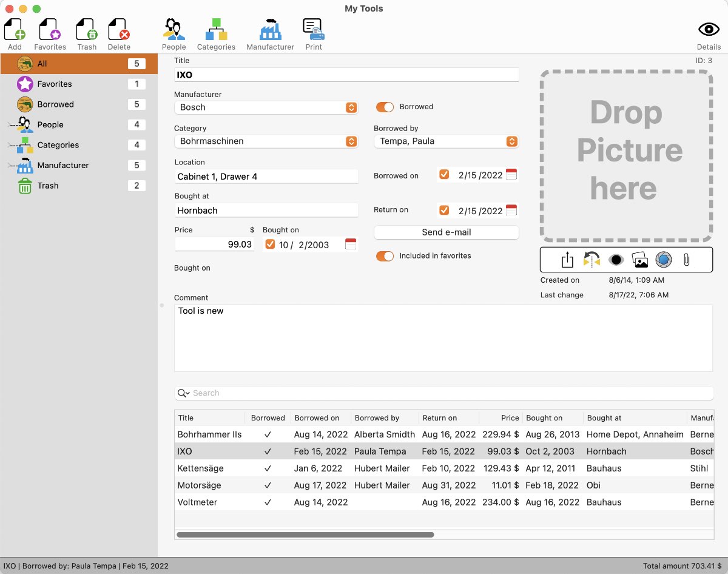Click the share picture icon
728x574 pixels.
[567, 260]
